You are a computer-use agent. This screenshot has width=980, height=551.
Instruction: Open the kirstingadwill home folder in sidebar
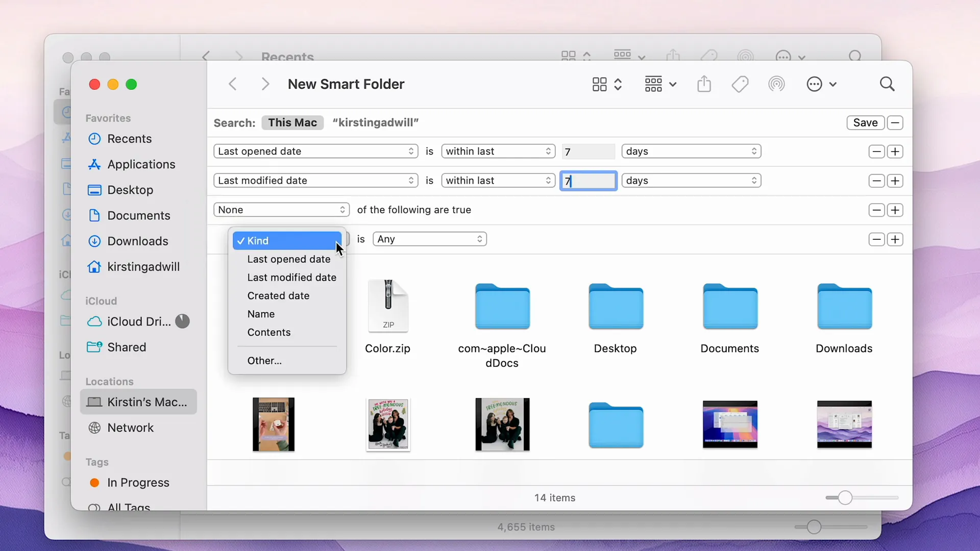point(138,266)
